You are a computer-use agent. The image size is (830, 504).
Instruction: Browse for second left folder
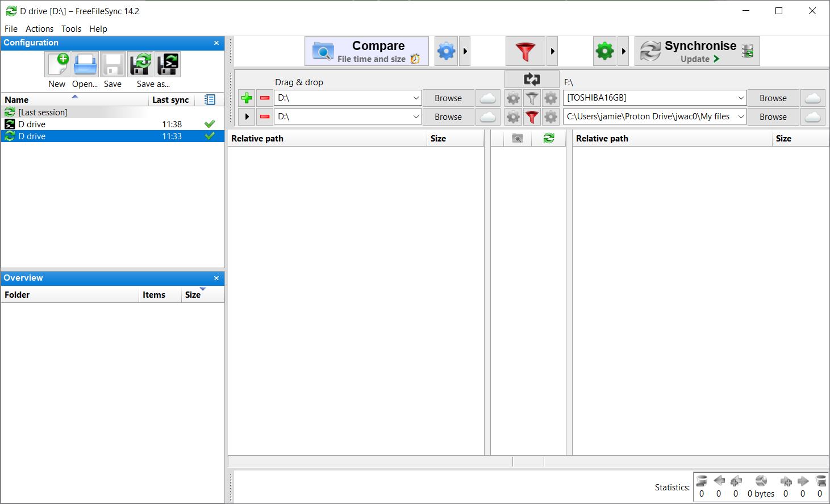448,117
